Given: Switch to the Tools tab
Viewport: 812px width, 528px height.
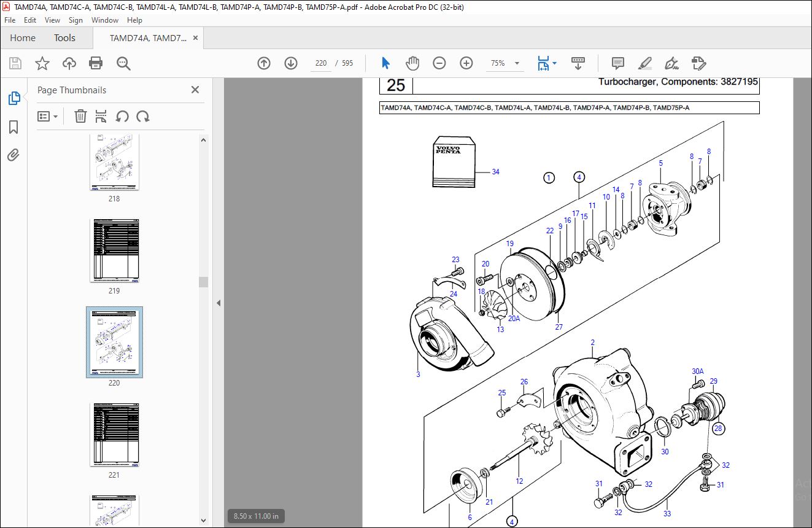Looking at the screenshot, I should coord(64,38).
